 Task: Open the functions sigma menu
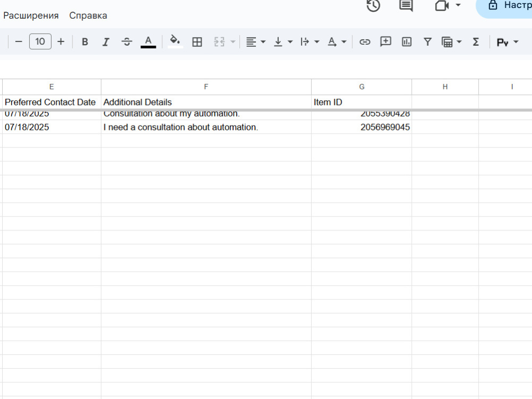point(476,41)
